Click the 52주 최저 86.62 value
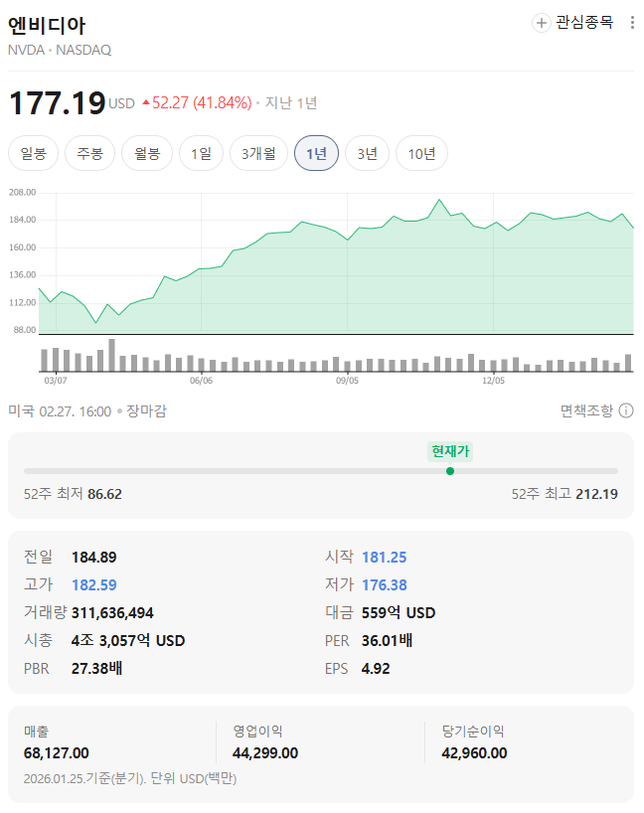 (x=104, y=494)
